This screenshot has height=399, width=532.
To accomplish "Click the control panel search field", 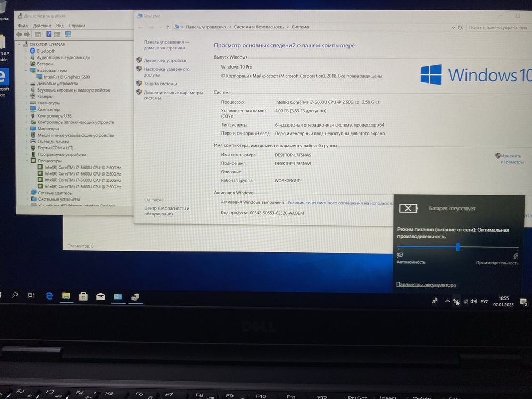I will click(x=498, y=28).
